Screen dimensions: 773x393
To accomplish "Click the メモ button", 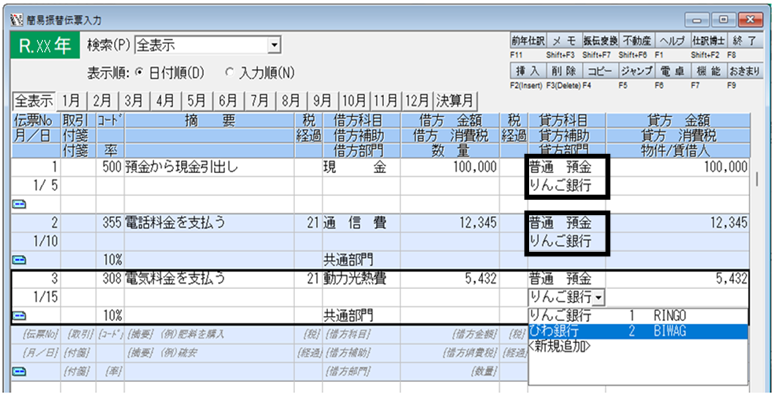I will pyautogui.click(x=563, y=41).
